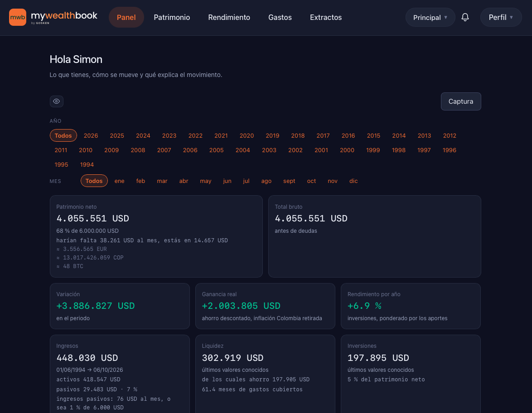The height and width of the screenshot is (413, 532).
Task: Click the Captura button
Action: pyautogui.click(x=461, y=101)
